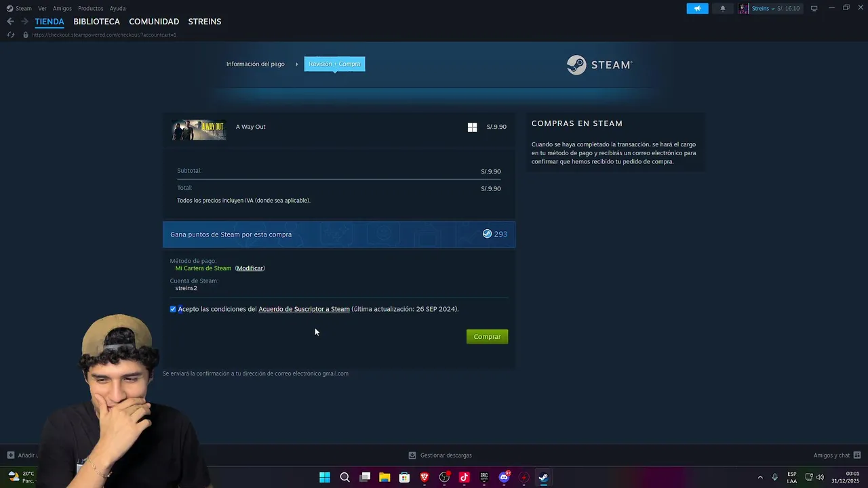This screenshot has width=868, height=488.
Task: Switch to Big Picture mode icon
Action: [x=814, y=8]
